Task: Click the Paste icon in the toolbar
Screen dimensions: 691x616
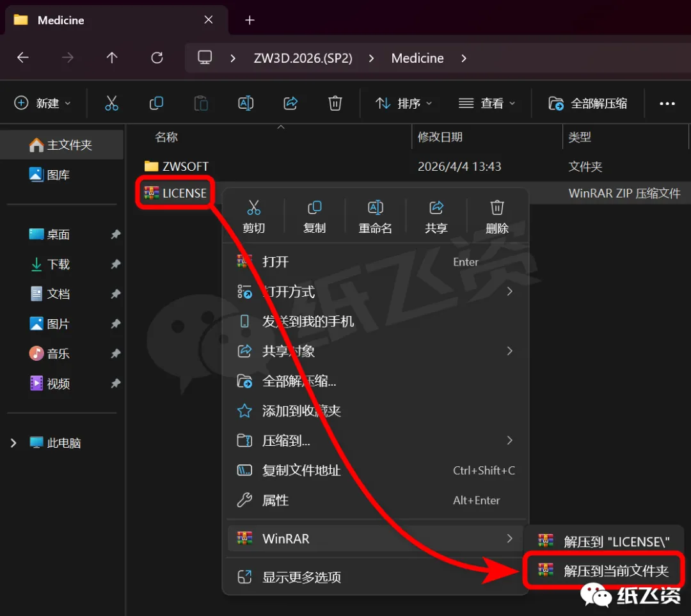Action: point(201,104)
